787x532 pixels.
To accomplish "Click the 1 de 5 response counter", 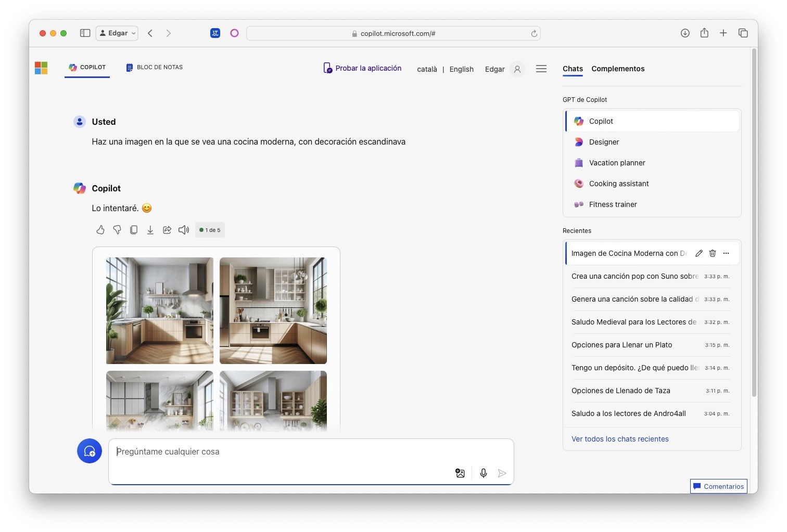I will tap(210, 230).
